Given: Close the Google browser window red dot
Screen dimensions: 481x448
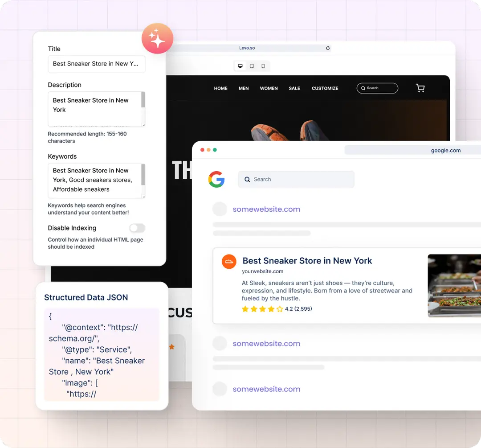Looking at the screenshot, I should tap(202, 150).
